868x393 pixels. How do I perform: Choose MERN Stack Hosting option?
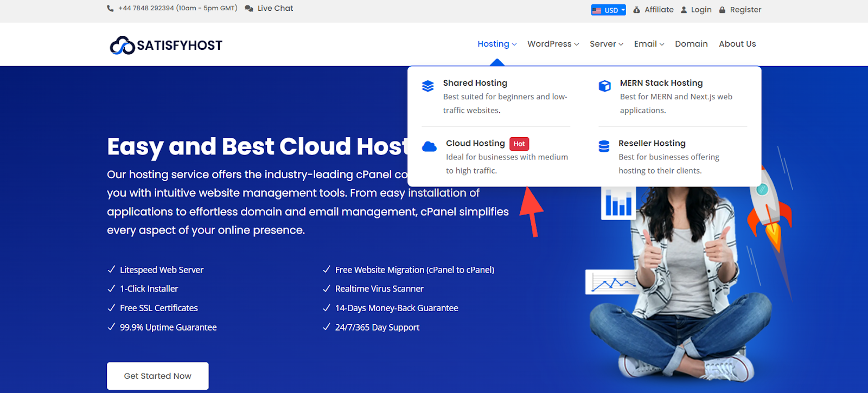[x=661, y=83]
